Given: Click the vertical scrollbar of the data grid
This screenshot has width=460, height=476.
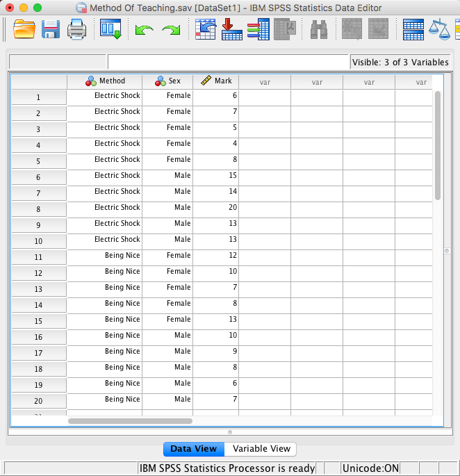Looking at the screenshot, I should (438, 146).
